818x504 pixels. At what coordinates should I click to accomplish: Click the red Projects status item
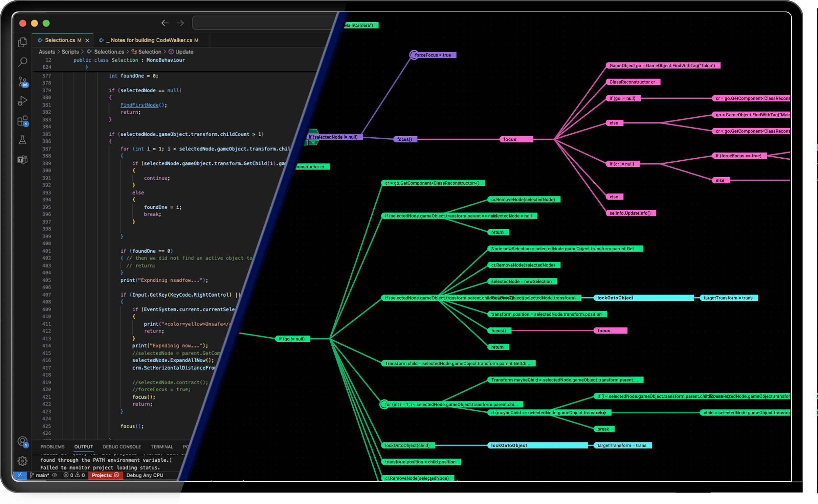coord(105,475)
